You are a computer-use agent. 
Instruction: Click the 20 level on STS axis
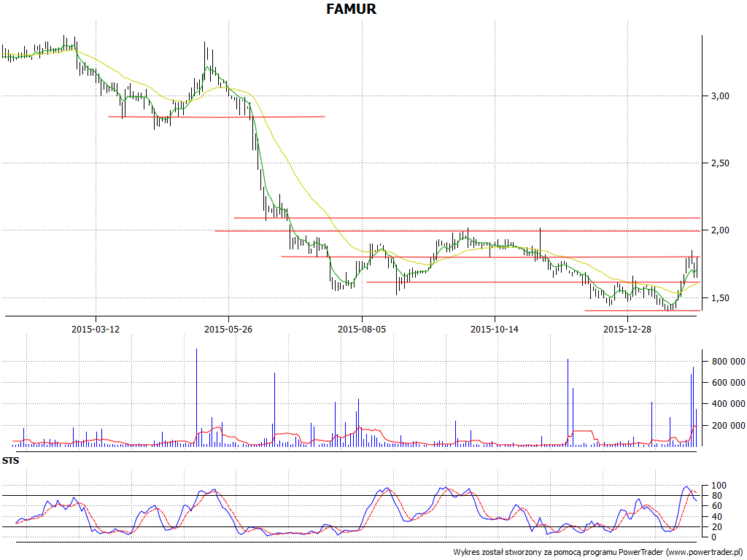[719, 527]
